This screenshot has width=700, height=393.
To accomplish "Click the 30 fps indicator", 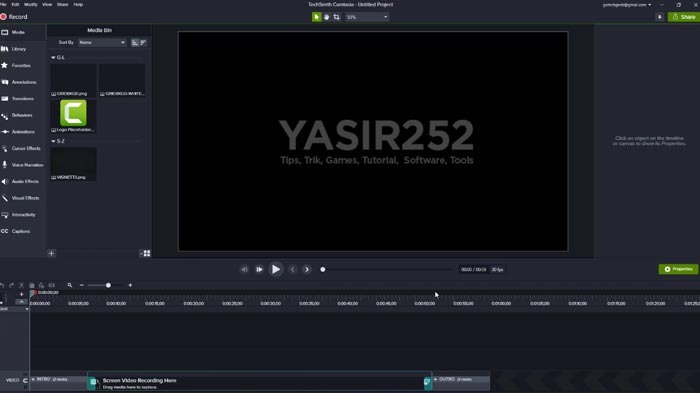I will 497,270.
